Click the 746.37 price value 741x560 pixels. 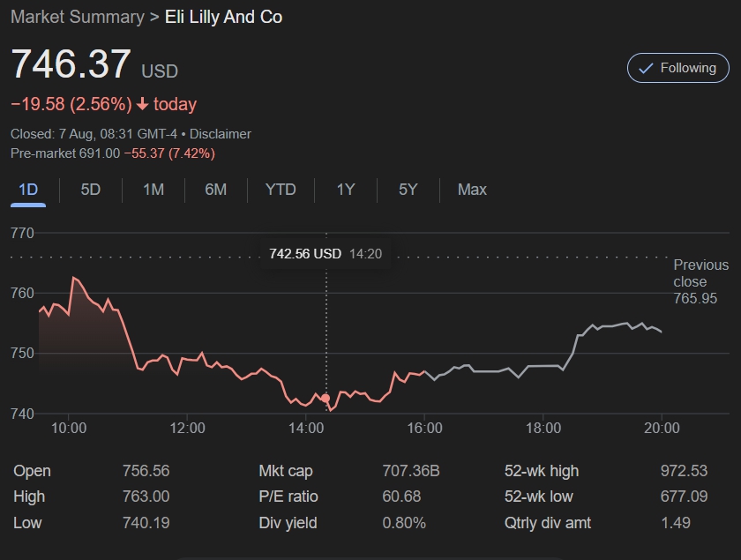click(71, 63)
